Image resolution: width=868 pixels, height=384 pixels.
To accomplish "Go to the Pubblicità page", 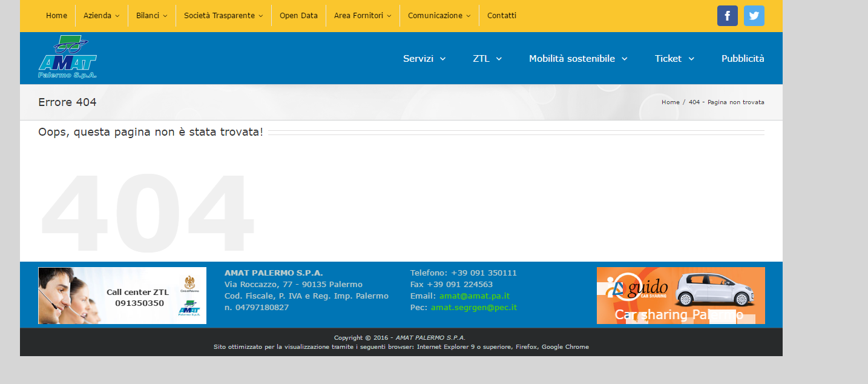I will click(x=743, y=59).
